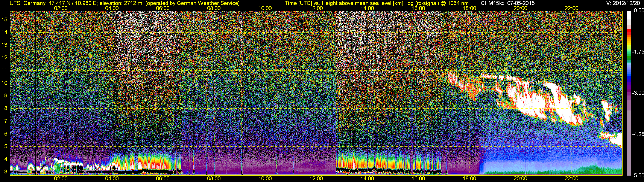
Task: Click the 10:00 label on the lower time axis
Action: [265, 179]
